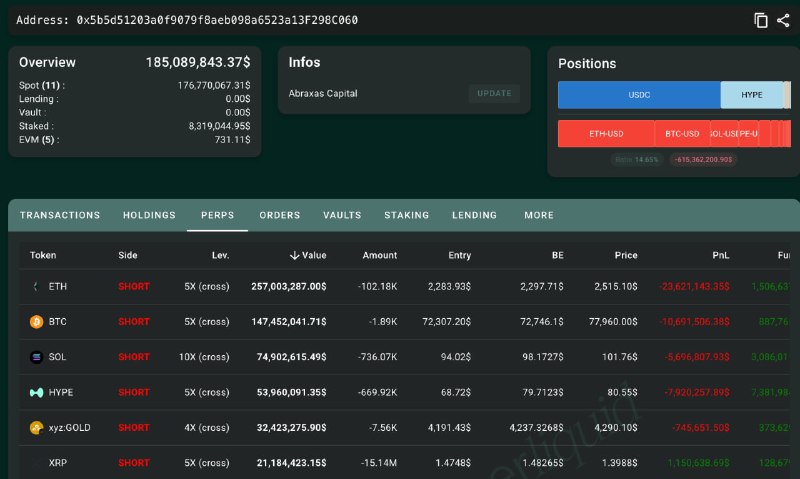Click the red ETH-USD position segment

pyautogui.click(x=606, y=134)
